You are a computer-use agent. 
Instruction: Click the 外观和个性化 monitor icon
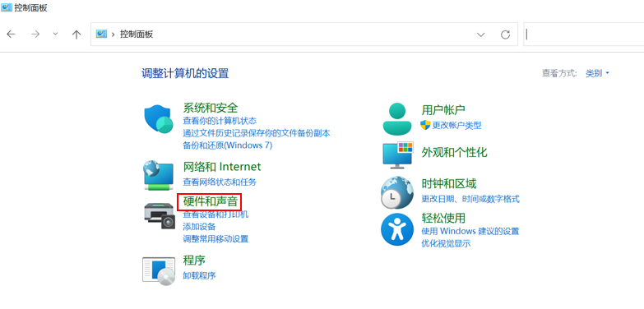(397, 154)
